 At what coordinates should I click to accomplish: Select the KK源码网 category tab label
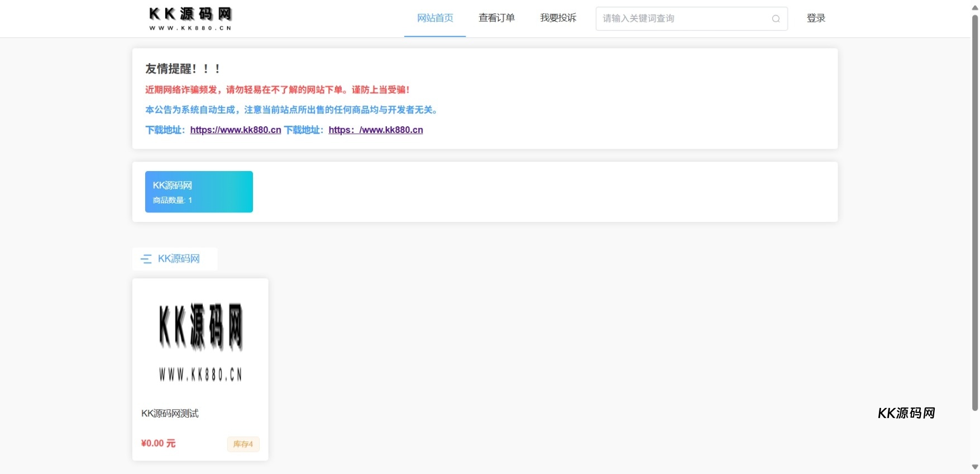pyautogui.click(x=179, y=259)
